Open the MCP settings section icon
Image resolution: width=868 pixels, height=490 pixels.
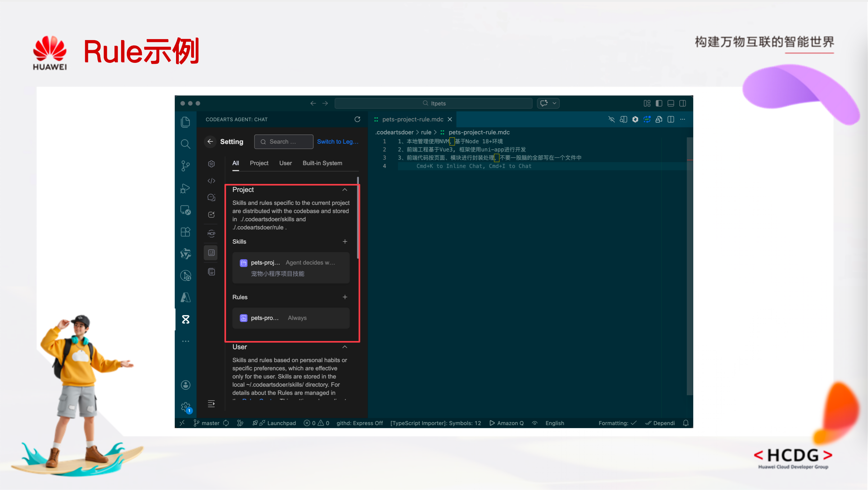tap(211, 233)
